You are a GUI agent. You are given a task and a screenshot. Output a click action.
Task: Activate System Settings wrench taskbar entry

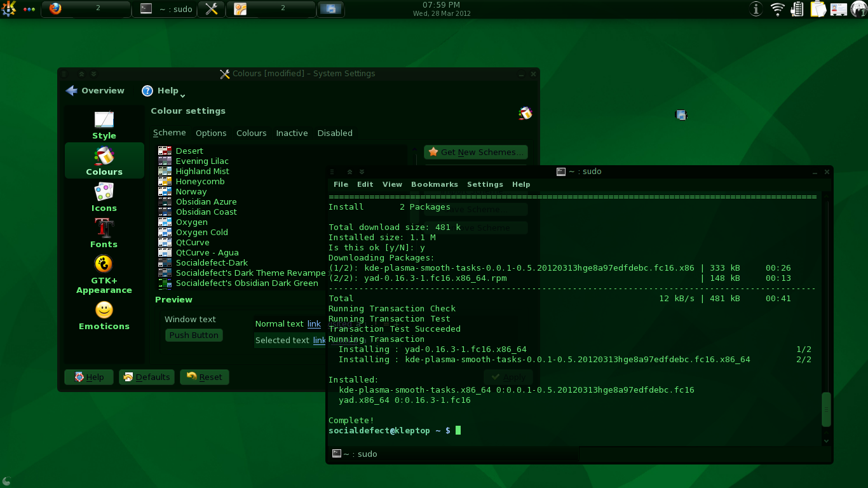(212, 9)
